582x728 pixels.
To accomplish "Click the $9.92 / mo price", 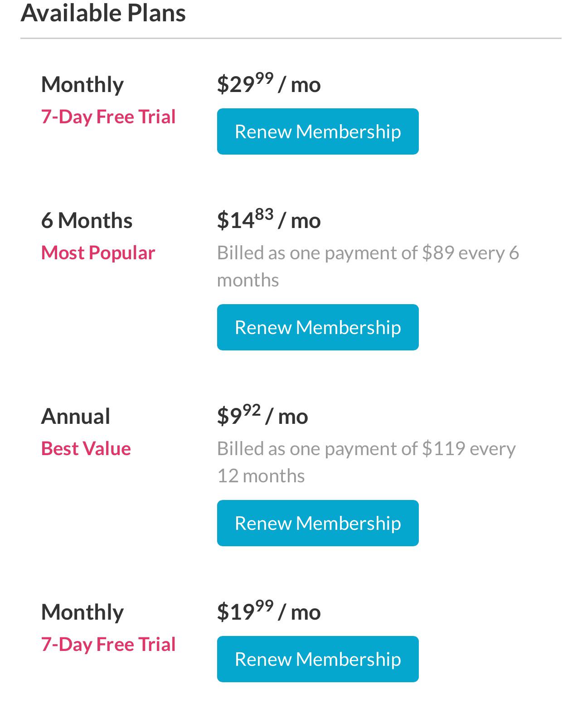I will coord(262,416).
